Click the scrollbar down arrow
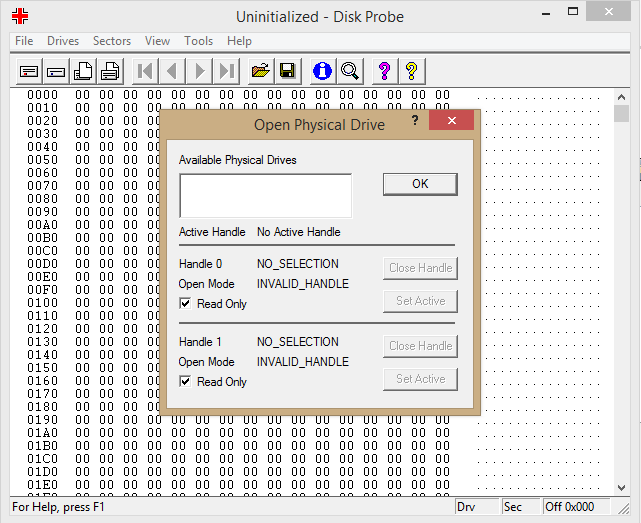Image resolution: width=641 pixels, height=523 pixels. pyautogui.click(x=621, y=487)
